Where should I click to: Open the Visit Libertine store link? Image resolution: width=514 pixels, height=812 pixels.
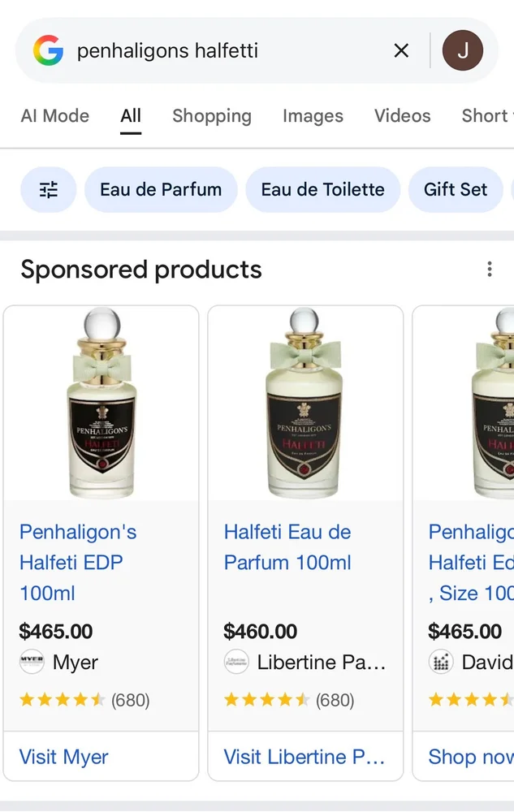(305, 757)
